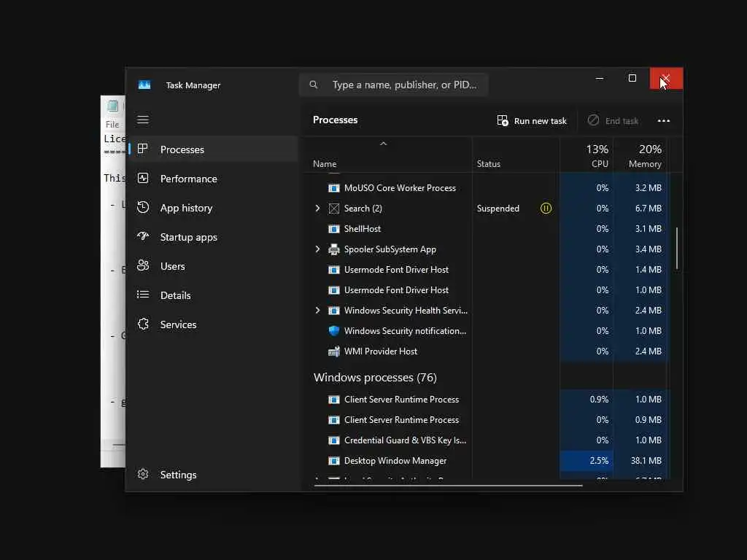Click the Task Manager app icon
Viewport: 747px width, 560px height.
point(144,85)
